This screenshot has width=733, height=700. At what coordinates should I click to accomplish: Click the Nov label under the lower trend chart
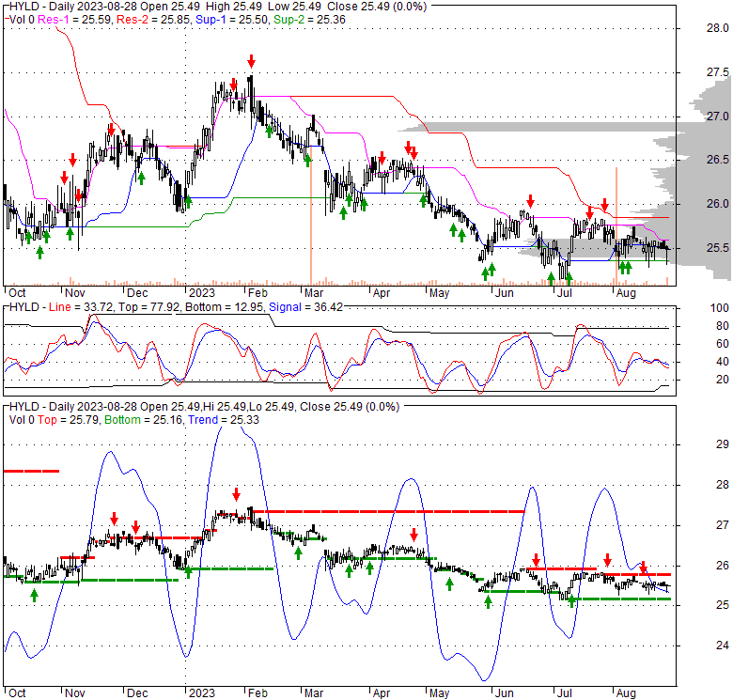point(75,692)
